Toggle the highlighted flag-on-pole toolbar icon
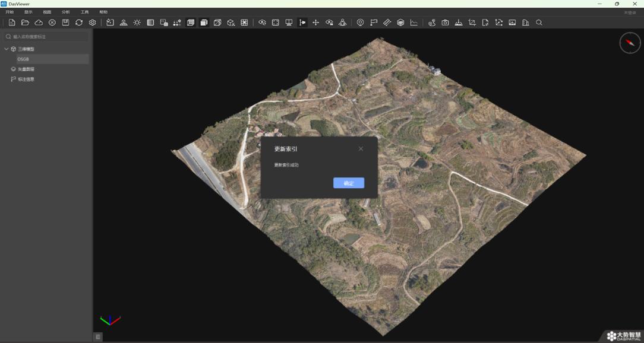The height and width of the screenshot is (343, 644). tap(303, 23)
